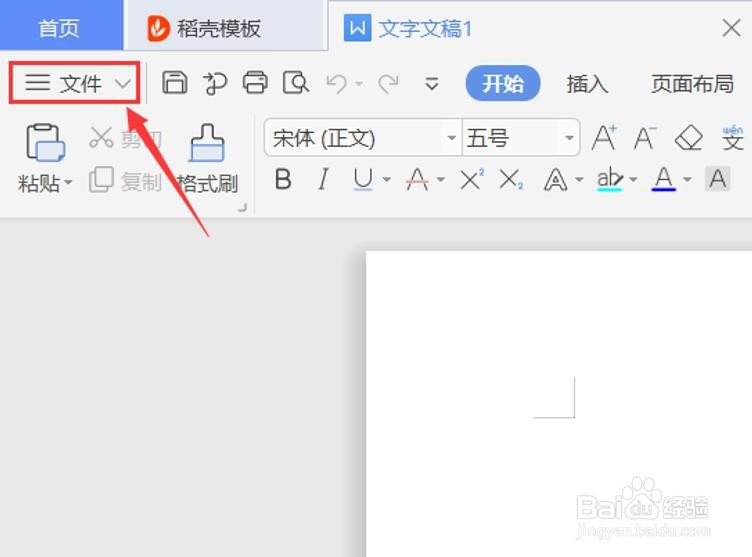Click the Save icon in quick toolbar
Viewport: 752px width, 557px height.
pos(175,83)
